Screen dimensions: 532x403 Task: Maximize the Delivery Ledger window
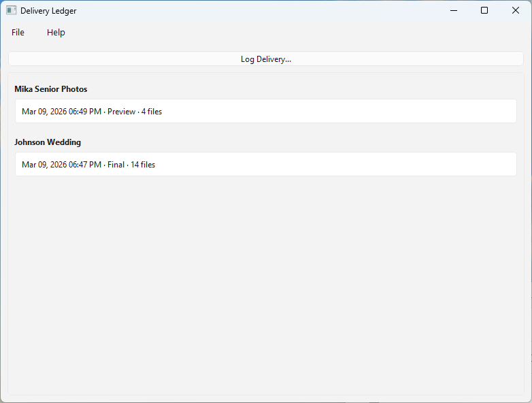[484, 10]
